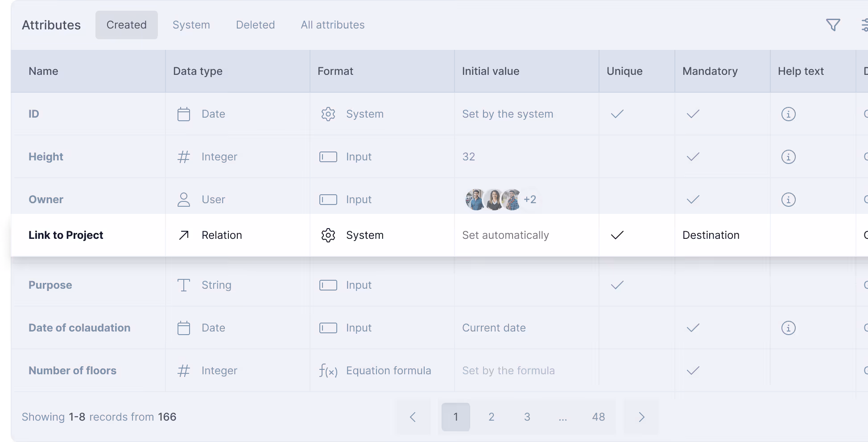Screen dimensions: 868x442
Task: Click the calendar icon in ID row
Action: coord(184,114)
